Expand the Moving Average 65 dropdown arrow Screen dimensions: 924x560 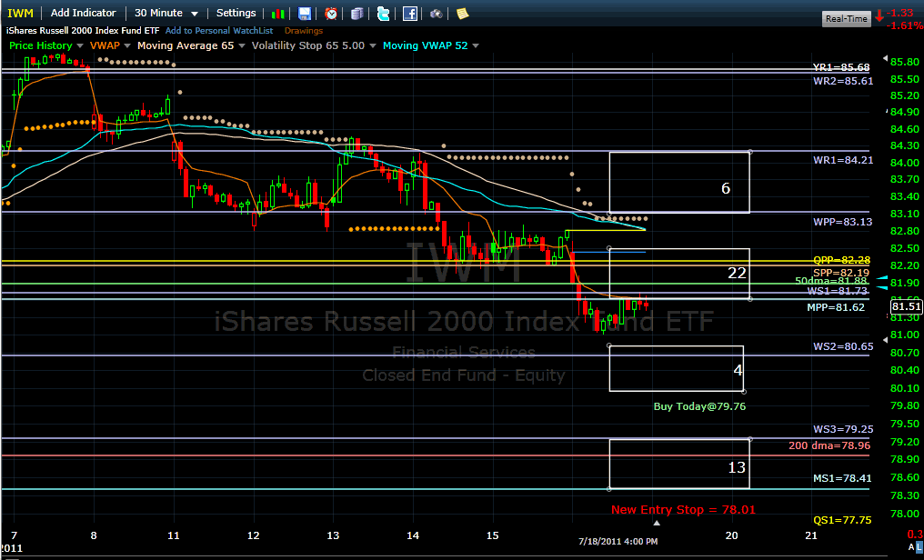tap(241, 46)
